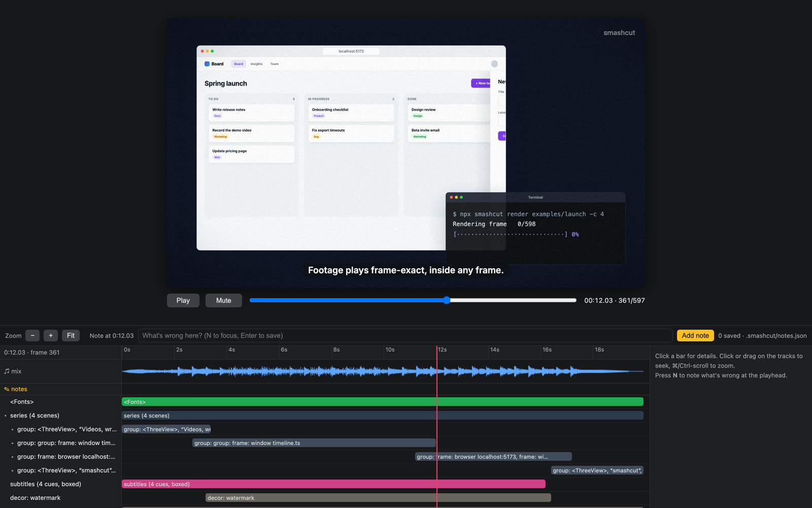Select the series (4 scenes) timeline bar
Image resolution: width=812 pixels, height=508 pixels.
click(383, 416)
